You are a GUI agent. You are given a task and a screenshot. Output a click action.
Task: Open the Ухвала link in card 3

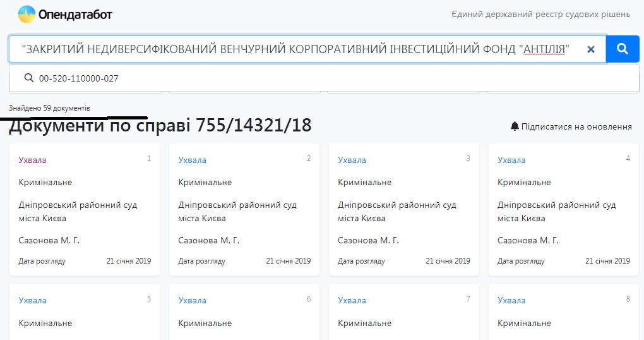pos(352,160)
